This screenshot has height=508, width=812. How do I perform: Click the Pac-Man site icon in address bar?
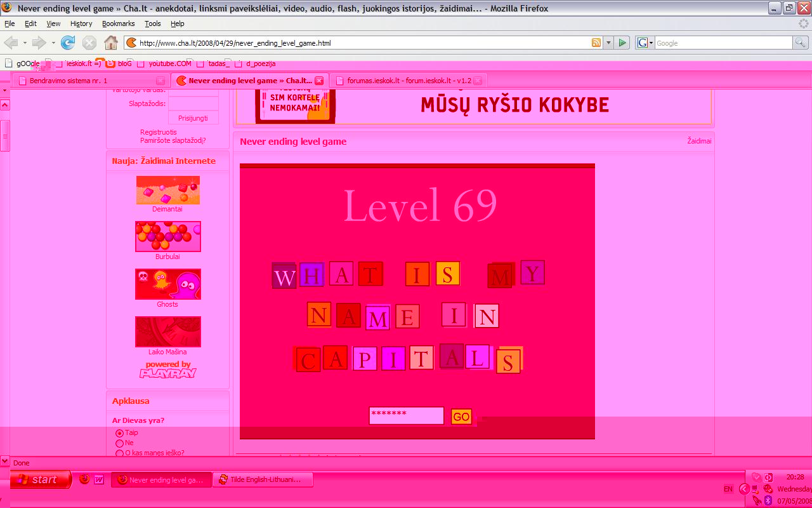pos(131,43)
